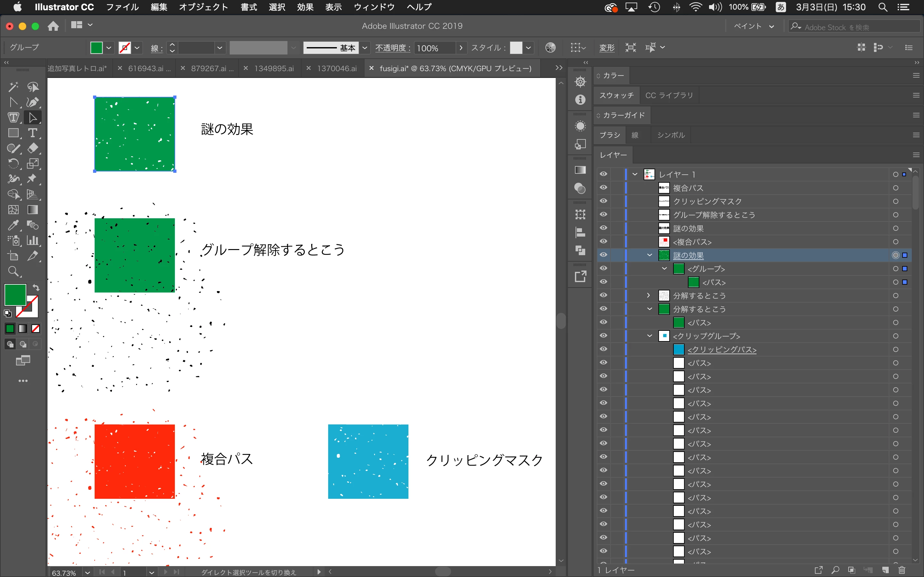Select the Eyedropper tool

click(x=13, y=225)
